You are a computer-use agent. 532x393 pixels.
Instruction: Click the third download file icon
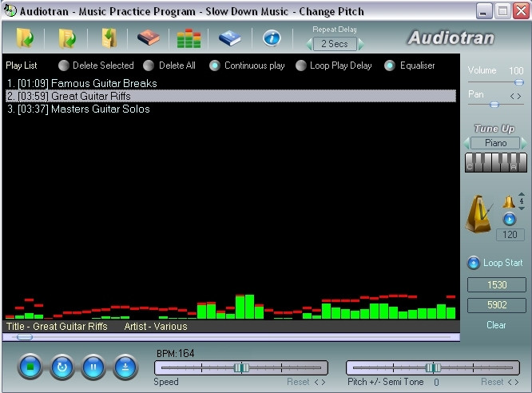click(x=109, y=38)
